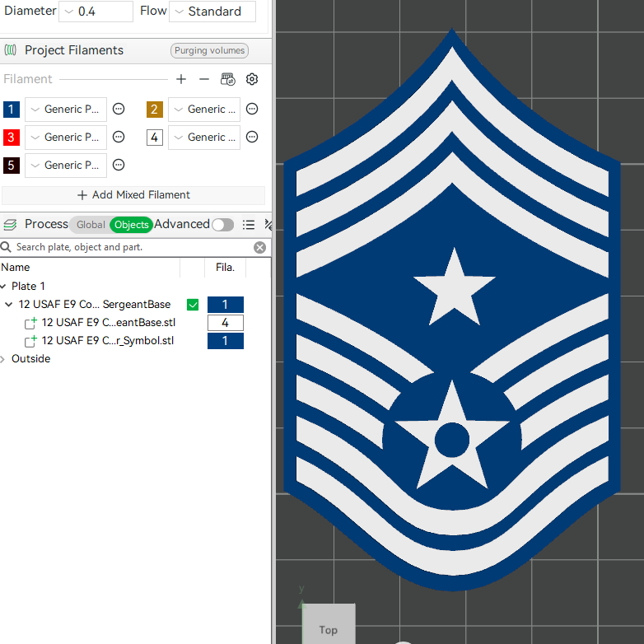Click the search magnifier icon
This screenshot has height=644, width=644.
point(6,247)
